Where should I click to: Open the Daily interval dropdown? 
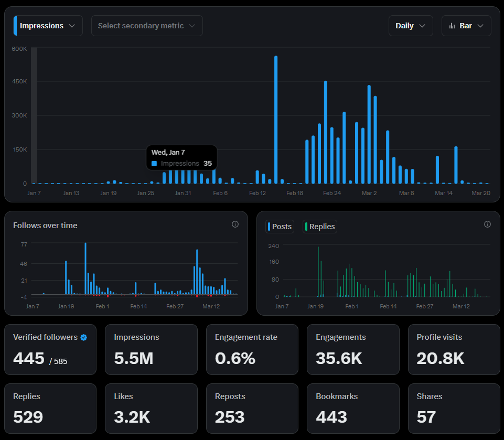411,26
